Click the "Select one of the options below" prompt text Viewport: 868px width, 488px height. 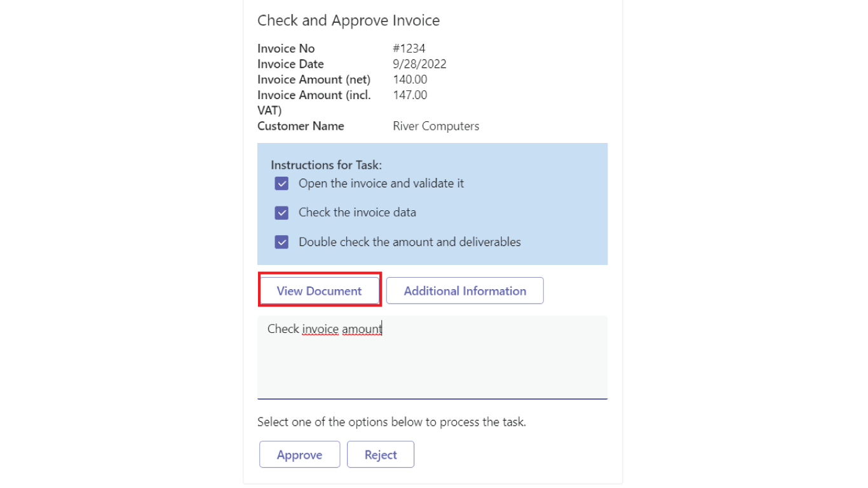391,422
